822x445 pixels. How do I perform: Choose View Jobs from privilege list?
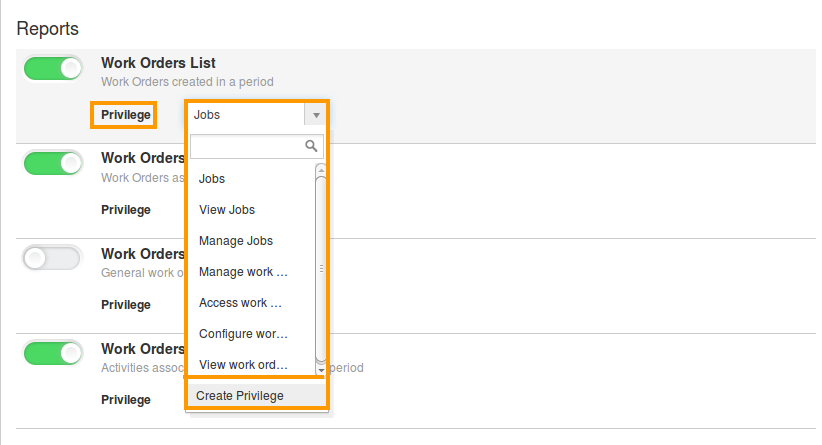(227, 210)
